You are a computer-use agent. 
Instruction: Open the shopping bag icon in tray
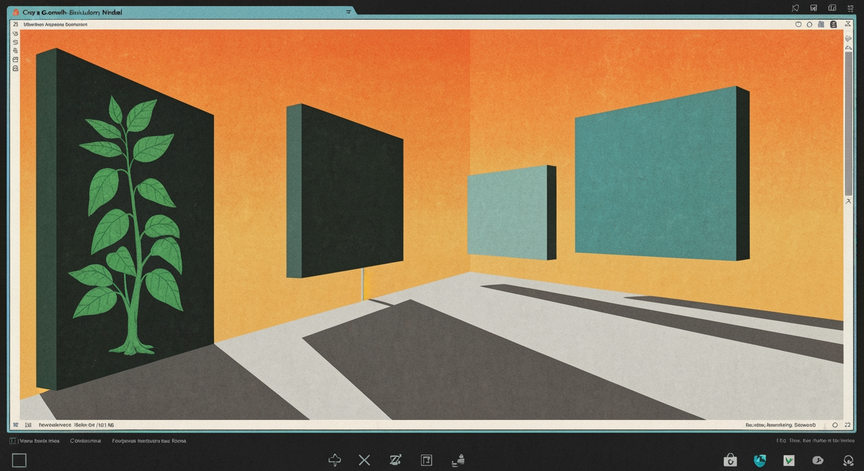730,460
